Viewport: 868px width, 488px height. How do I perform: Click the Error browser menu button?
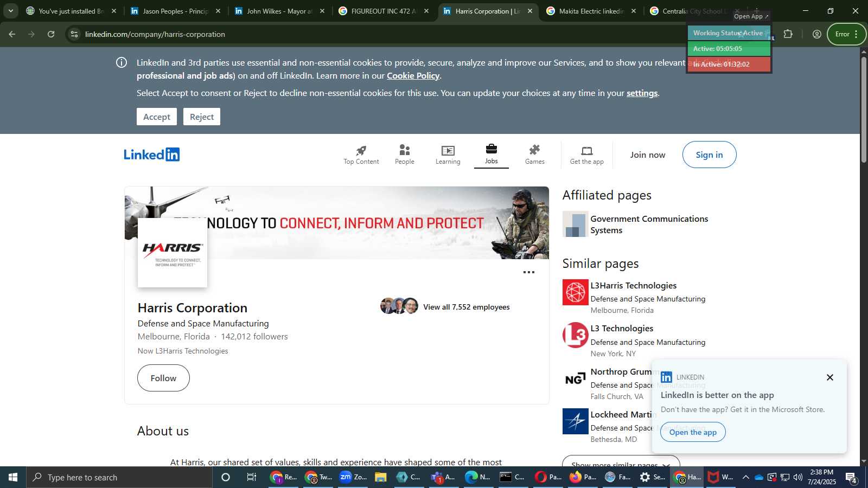point(846,34)
